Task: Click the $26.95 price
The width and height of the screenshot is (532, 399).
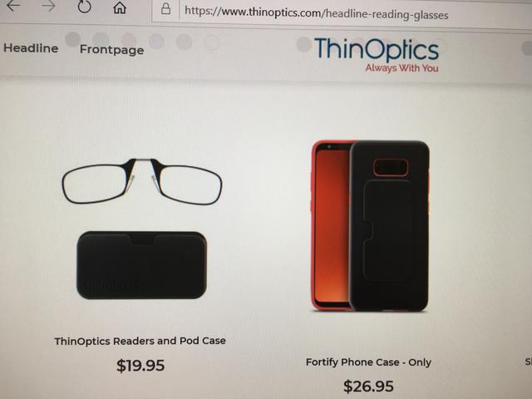Action: 368,386
